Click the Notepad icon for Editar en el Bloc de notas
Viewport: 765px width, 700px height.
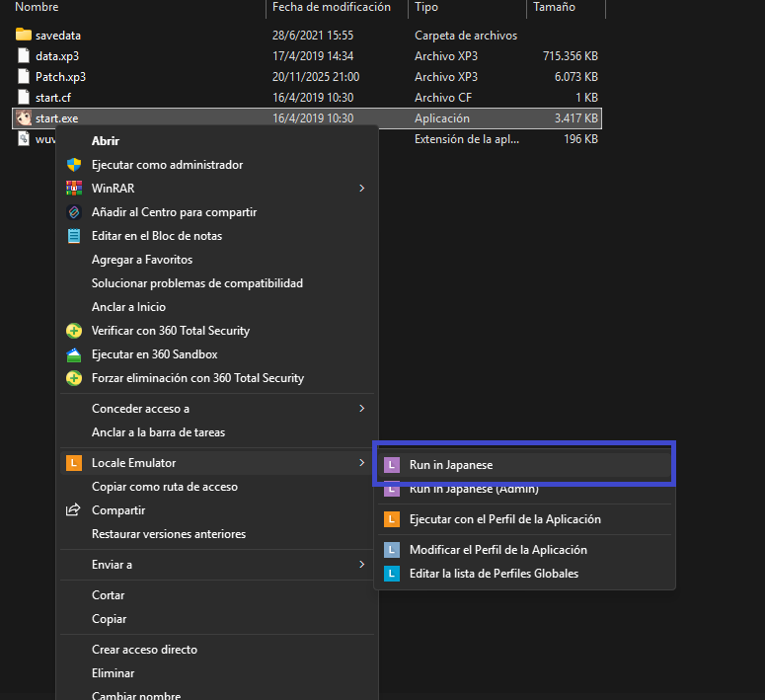point(73,236)
